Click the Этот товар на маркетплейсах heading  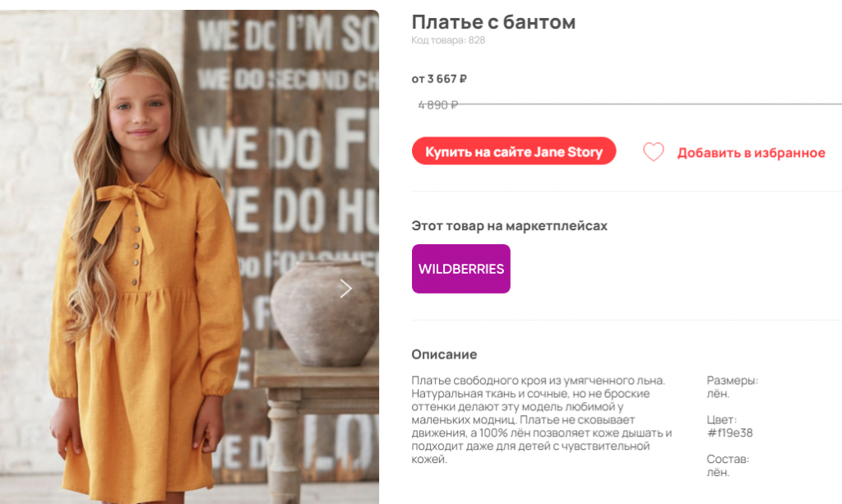[x=509, y=225]
